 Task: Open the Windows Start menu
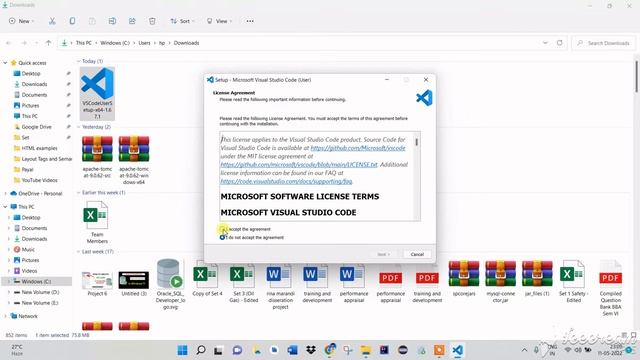[182, 350]
